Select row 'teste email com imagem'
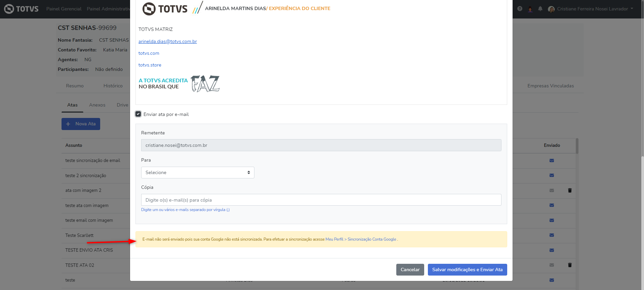The height and width of the screenshot is (290, 644). pos(89,220)
